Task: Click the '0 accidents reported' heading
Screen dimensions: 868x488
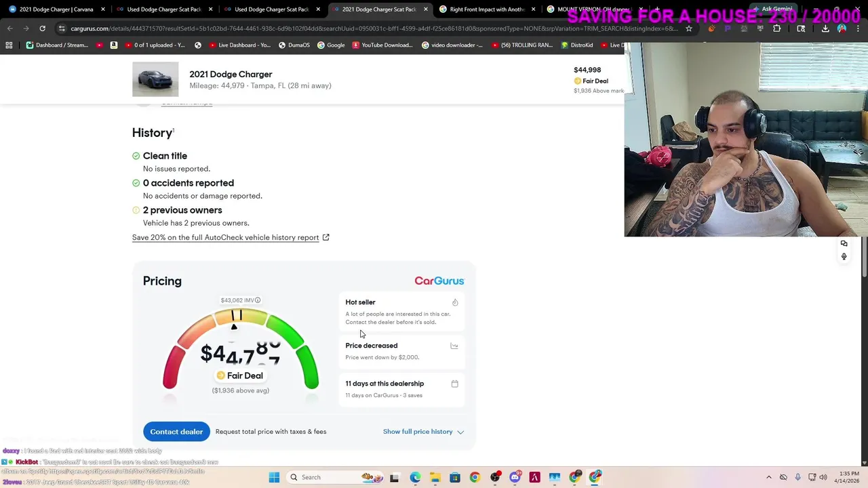Action: 189,183
